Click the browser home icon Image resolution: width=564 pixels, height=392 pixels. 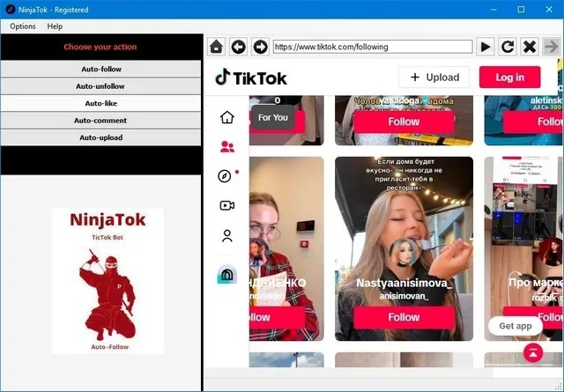pyautogui.click(x=216, y=47)
